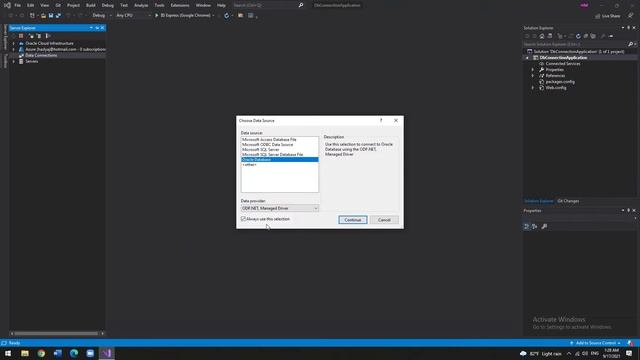
Task: Open the Tools menu
Action: [160, 5]
